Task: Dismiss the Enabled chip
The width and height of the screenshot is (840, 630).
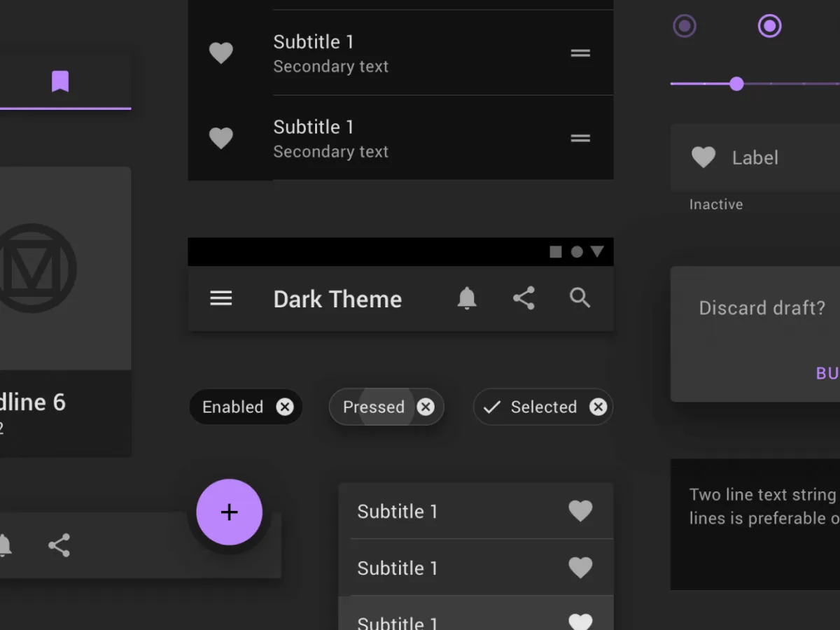Action: (x=285, y=407)
